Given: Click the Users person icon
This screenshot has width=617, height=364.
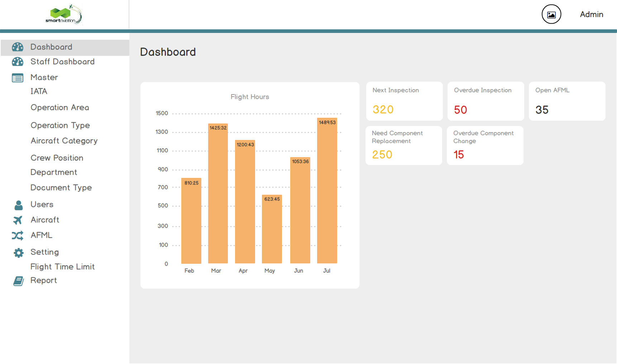Looking at the screenshot, I should [18, 205].
